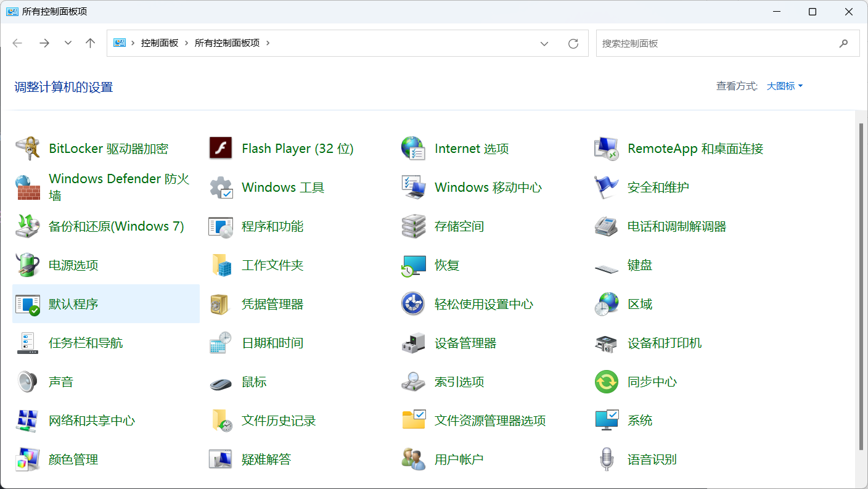This screenshot has height=489, width=868.
Task: Open the 工作文件夹 folder icon
Action: pos(221,265)
